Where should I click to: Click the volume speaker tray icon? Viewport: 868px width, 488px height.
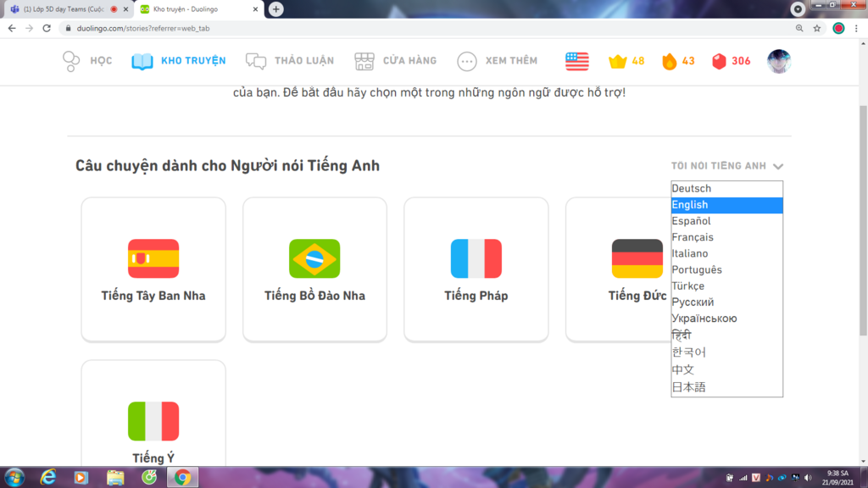[808, 478]
